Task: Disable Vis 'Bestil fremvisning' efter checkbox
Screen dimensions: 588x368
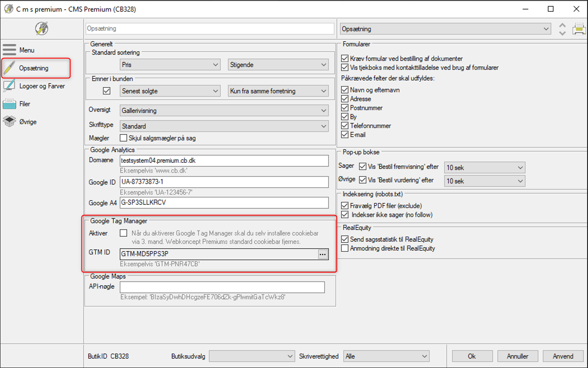Action: (363, 167)
